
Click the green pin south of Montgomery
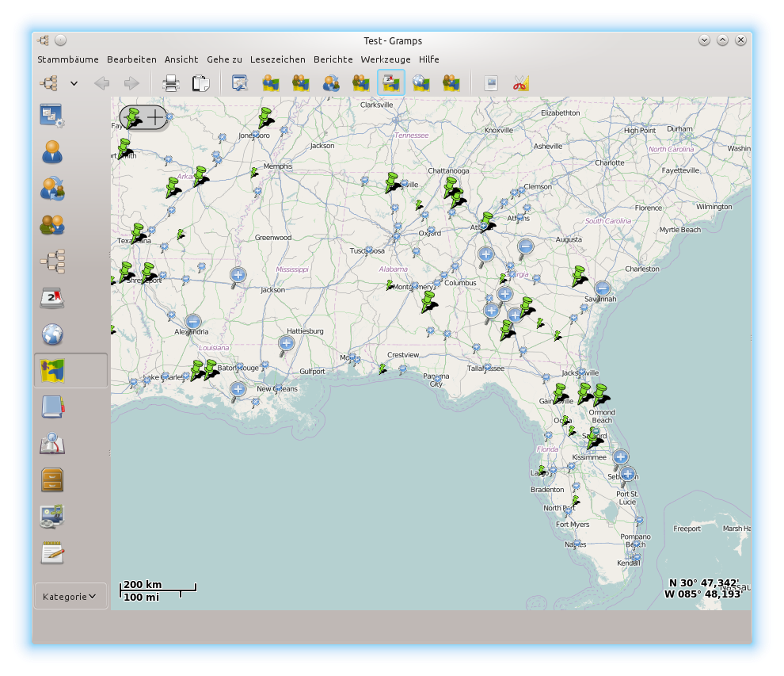[428, 302]
